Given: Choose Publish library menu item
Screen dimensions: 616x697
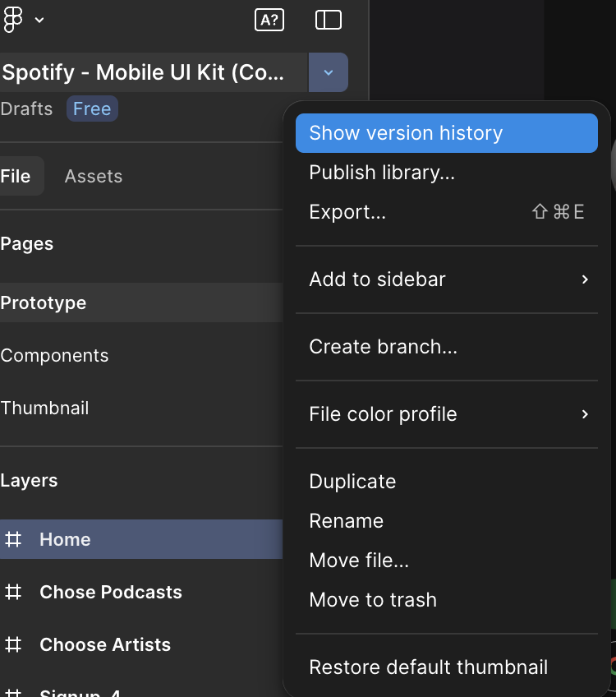Looking at the screenshot, I should 447,173.
